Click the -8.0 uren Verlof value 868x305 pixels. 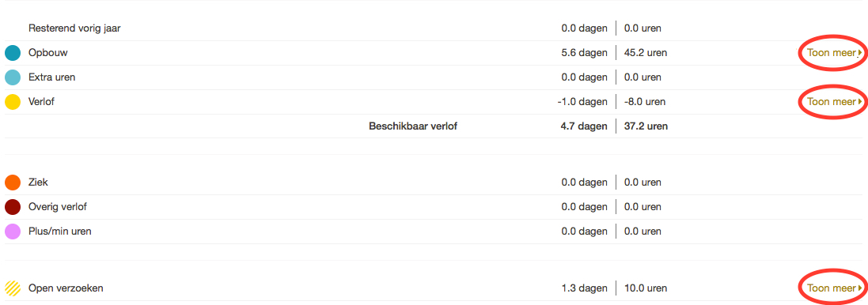tap(645, 102)
